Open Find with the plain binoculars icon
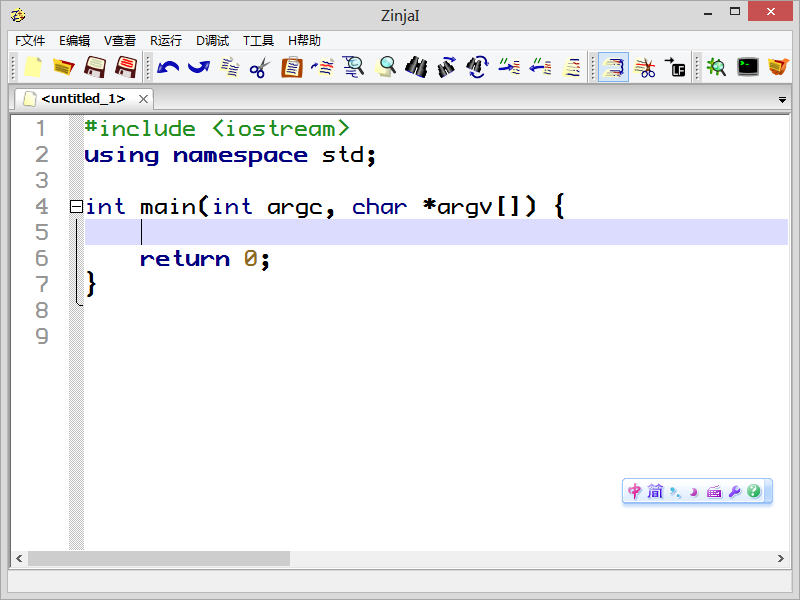This screenshot has height=600, width=800. click(x=416, y=67)
